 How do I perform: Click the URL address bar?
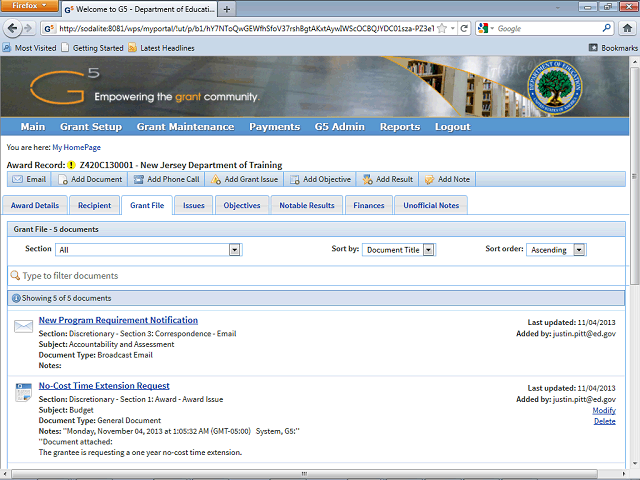tap(246, 29)
